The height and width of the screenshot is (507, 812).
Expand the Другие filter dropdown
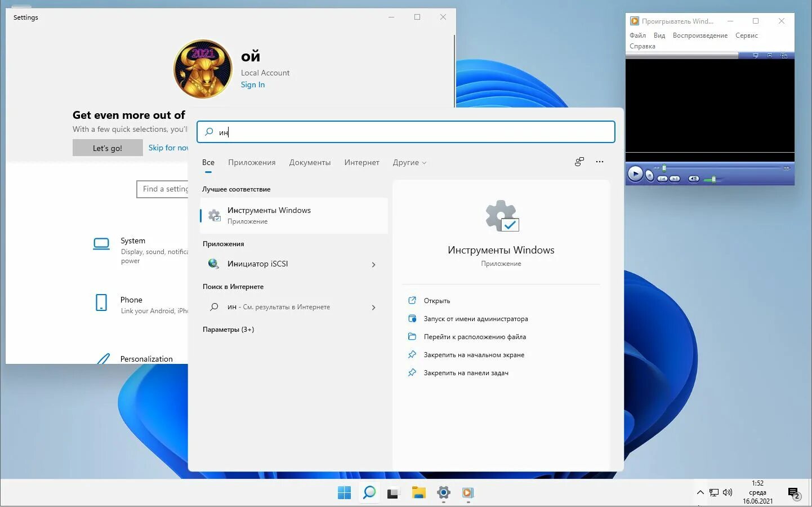point(409,162)
